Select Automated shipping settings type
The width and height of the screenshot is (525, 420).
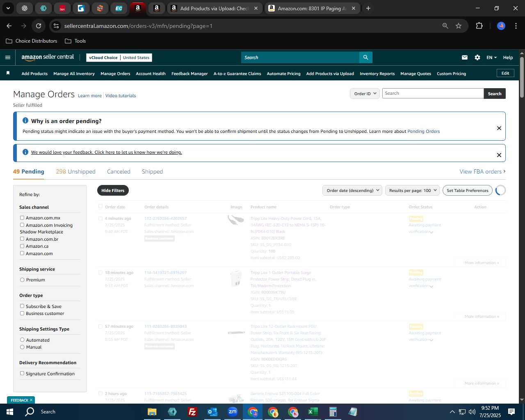[22, 340]
